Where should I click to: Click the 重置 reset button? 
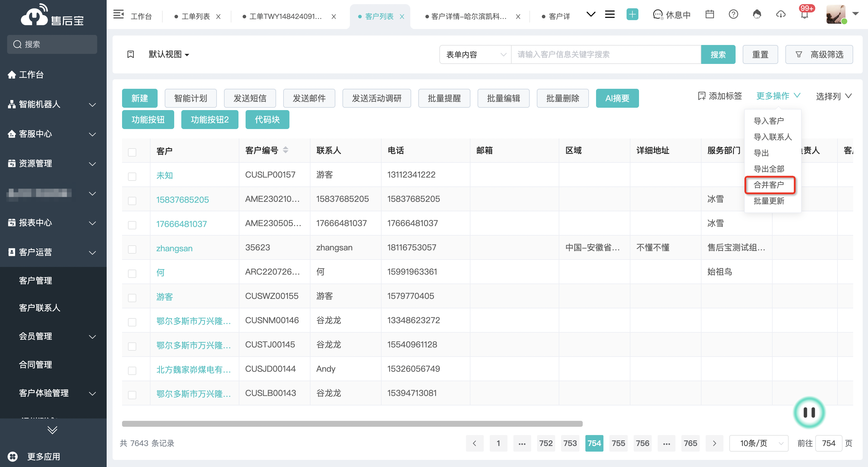[760, 54]
